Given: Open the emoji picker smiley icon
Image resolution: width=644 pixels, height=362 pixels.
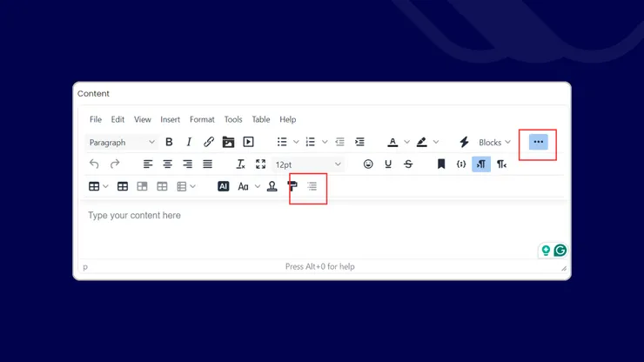Looking at the screenshot, I should pos(368,164).
